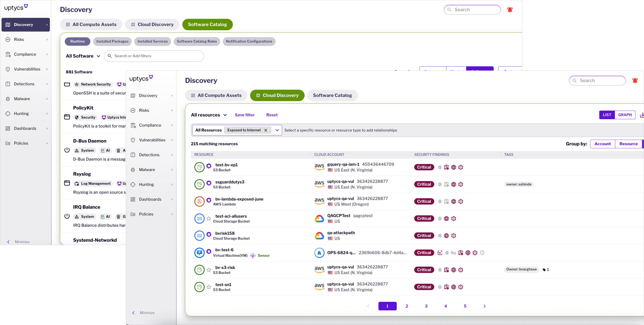
Task: Click the Azure logo for OPS-6824 account
Action: [x=319, y=253]
